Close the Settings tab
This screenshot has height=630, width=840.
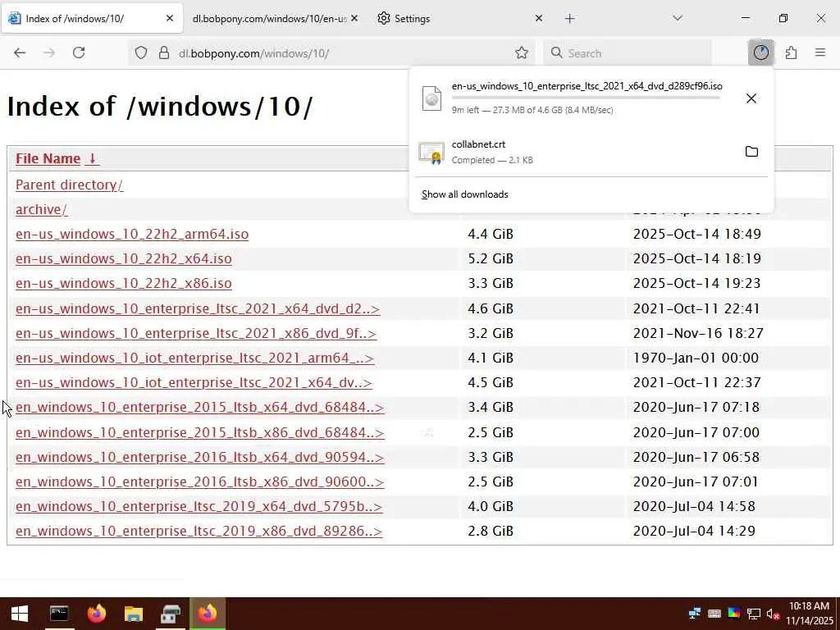pyautogui.click(x=539, y=19)
